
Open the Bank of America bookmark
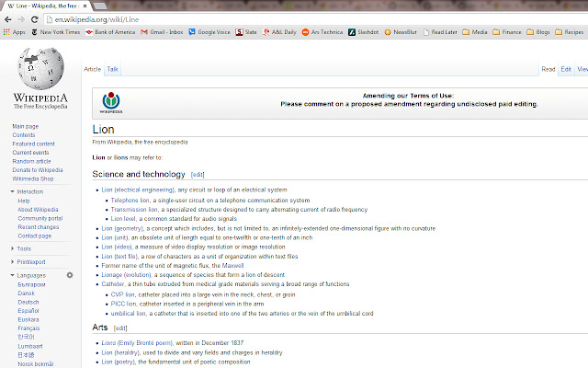[x=110, y=32]
